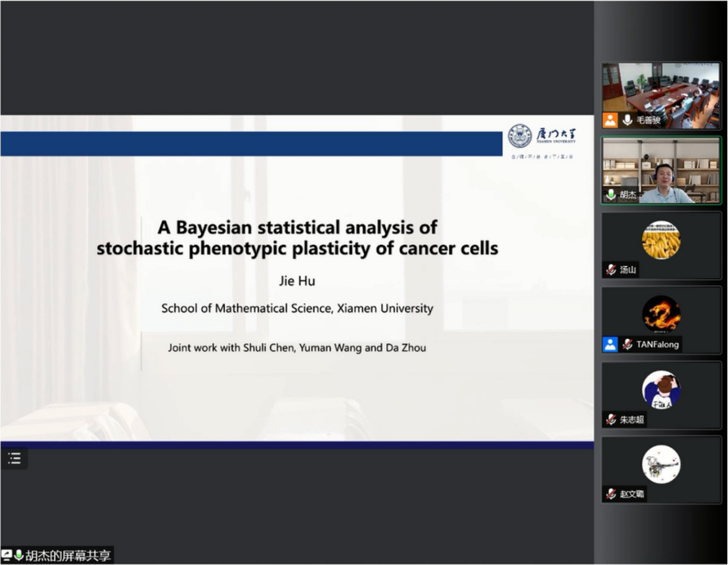Click the Xiamen University logo on slide

(541, 136)
